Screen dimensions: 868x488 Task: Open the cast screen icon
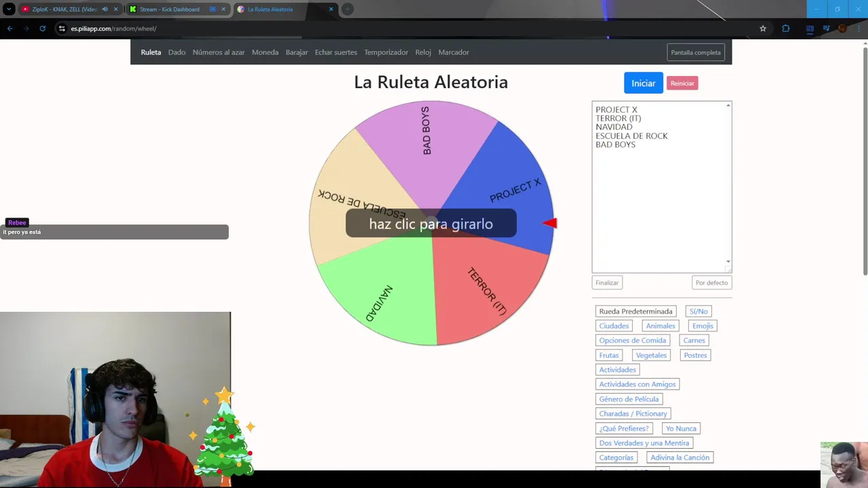coord(810,28)
